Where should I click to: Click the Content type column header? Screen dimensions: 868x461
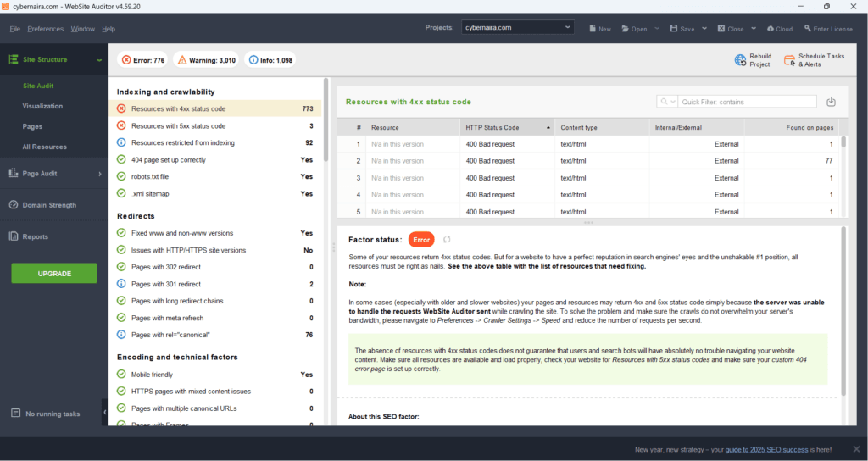pyautogui.click(x=602, y=127)
